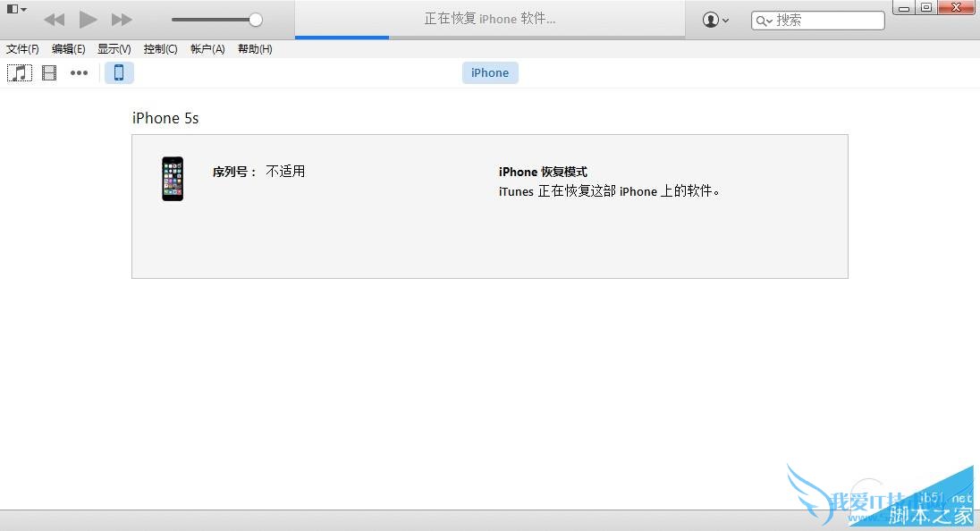The image size is (980, 531).
Task: Open the 文件(F) menu
Action: click(x=22, y=49)
